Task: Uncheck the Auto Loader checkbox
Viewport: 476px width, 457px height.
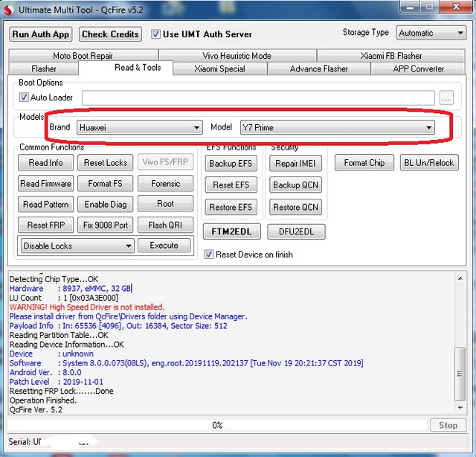Action: 24,98
